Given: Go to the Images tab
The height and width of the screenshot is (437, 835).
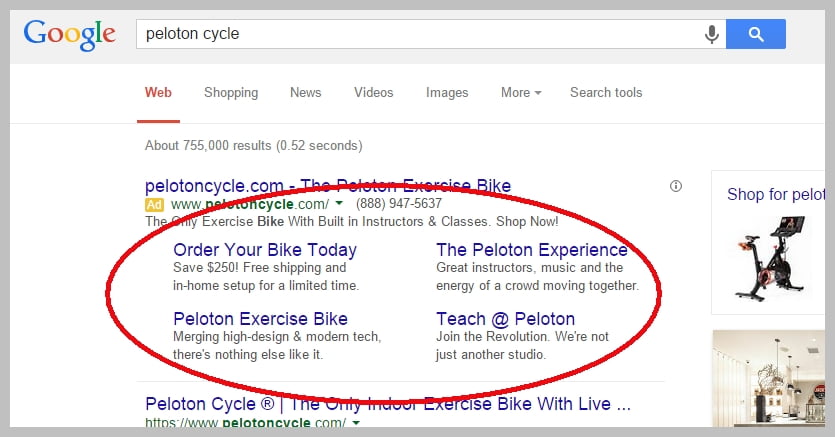Looking at the screenshot, I should point(447,93).
